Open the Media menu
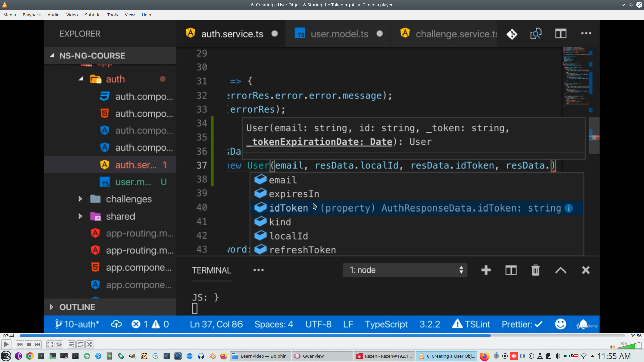 tap(9, 15)
